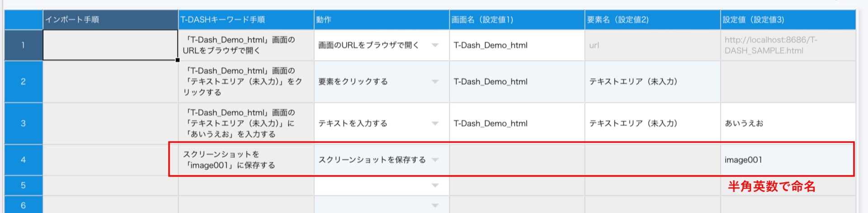The width and height of the screenshot is (868, 213).
Task: Expand the スクリーンショットを保存する dropdown arrow
Action: coord(435,160)
